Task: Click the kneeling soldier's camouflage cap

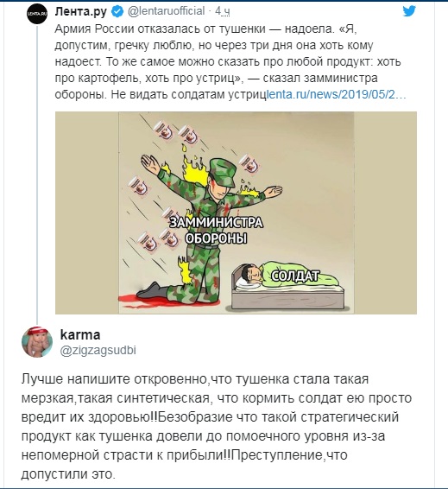Action: pyautogui.click(x=223, y=173)
